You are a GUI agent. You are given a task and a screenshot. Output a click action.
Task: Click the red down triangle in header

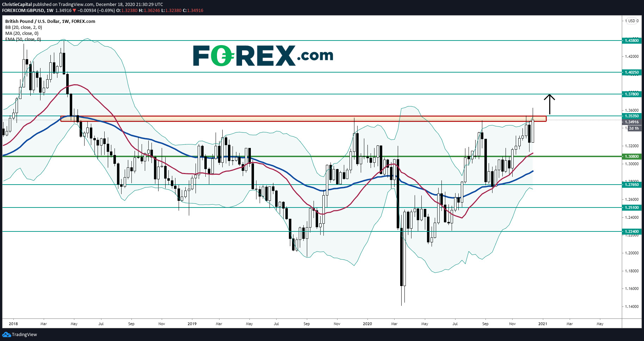click(74, 11)
